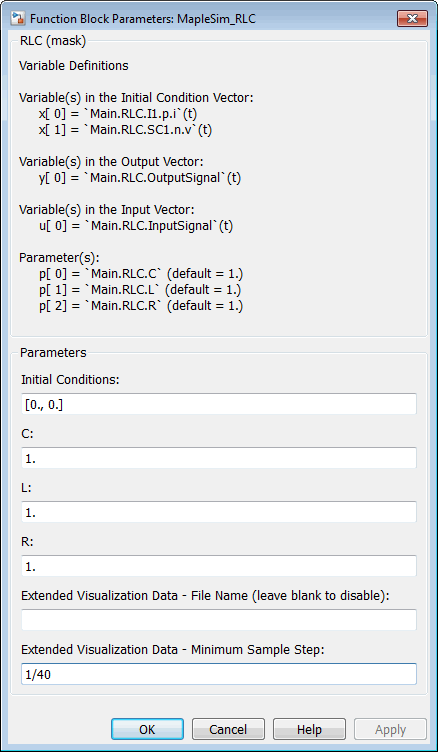Click the Simulink icon in the title bar

click(x=19, y=19)
